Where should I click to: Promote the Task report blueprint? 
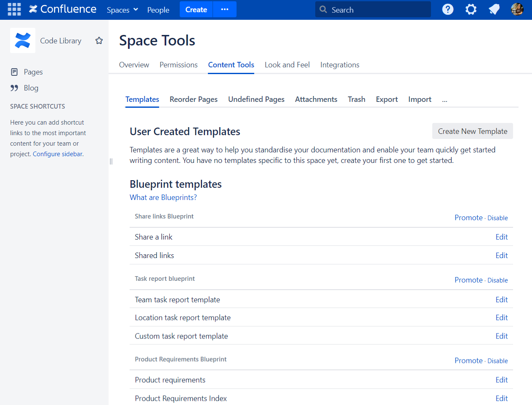[468, 280]
